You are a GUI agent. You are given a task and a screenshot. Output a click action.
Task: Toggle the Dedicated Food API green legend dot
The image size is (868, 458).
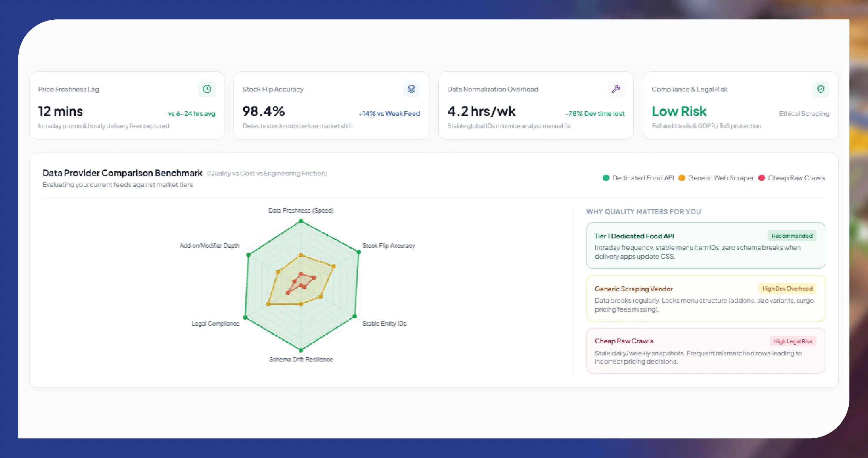coord(606,178)
